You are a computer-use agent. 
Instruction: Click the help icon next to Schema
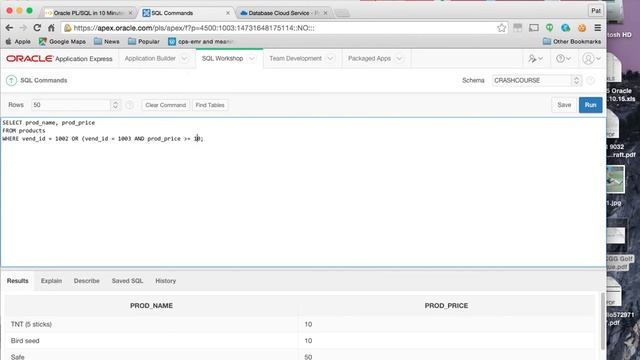coord(590,80)
